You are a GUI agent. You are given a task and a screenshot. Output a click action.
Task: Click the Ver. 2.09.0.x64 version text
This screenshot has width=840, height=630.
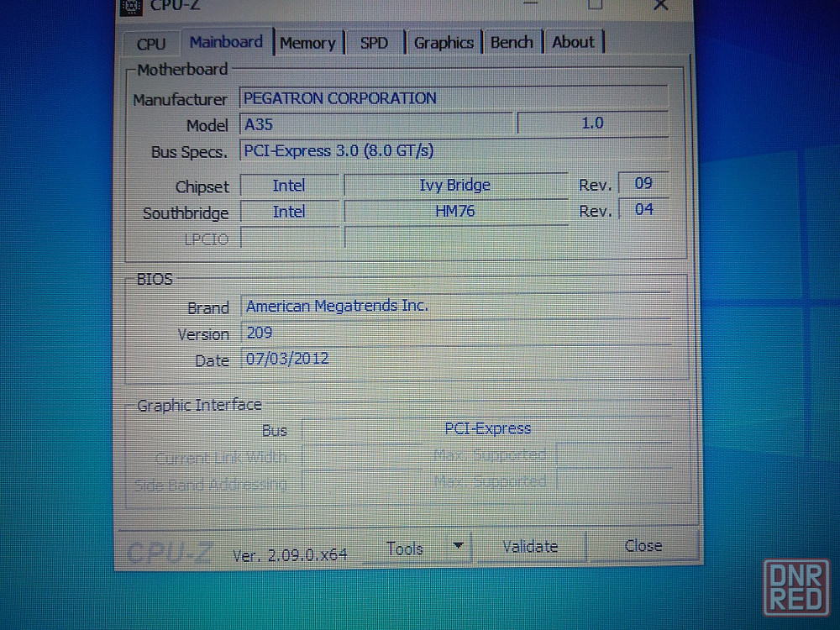(290, 555)
